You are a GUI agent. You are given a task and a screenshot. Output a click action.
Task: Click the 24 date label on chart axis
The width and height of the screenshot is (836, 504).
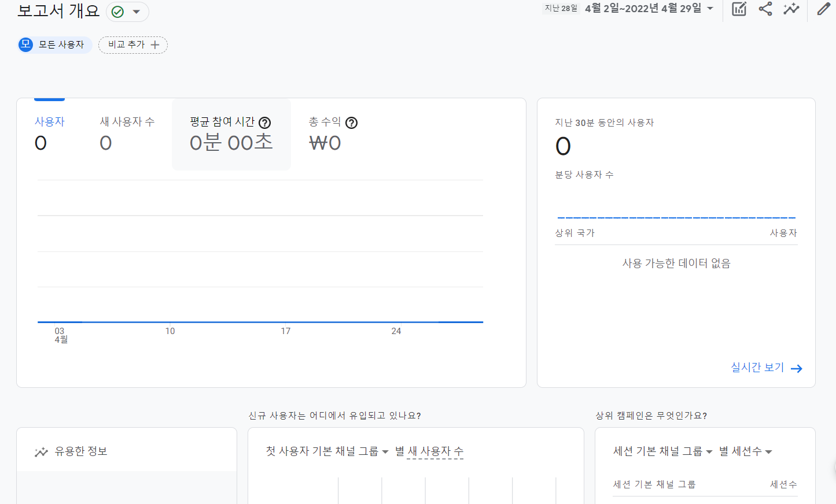click(396, 331)
